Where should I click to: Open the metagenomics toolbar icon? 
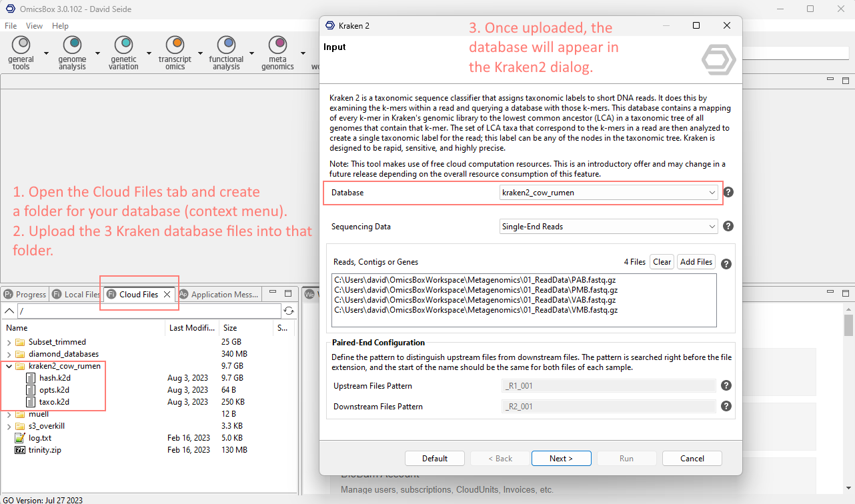point(277,45)
